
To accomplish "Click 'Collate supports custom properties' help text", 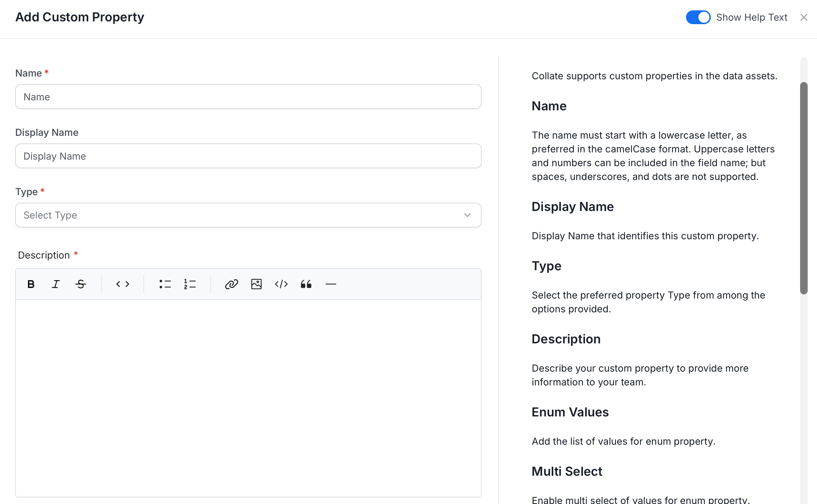I will [x=654, y=76].
